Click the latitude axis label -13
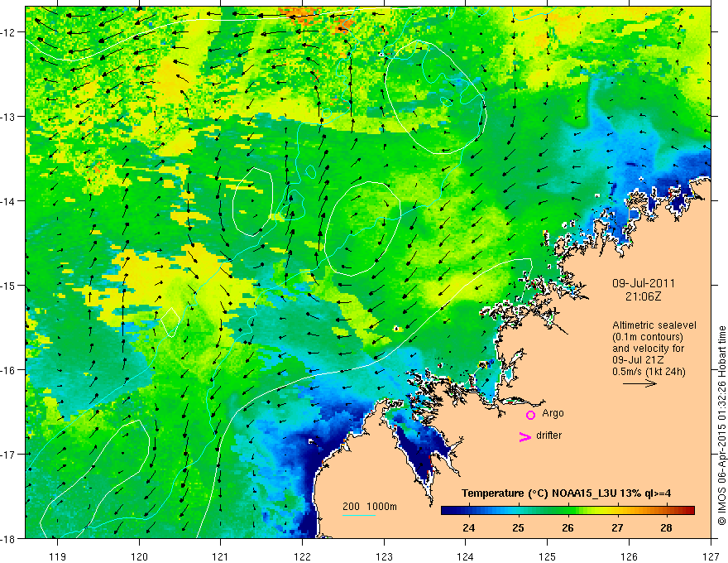 (9, 116)
